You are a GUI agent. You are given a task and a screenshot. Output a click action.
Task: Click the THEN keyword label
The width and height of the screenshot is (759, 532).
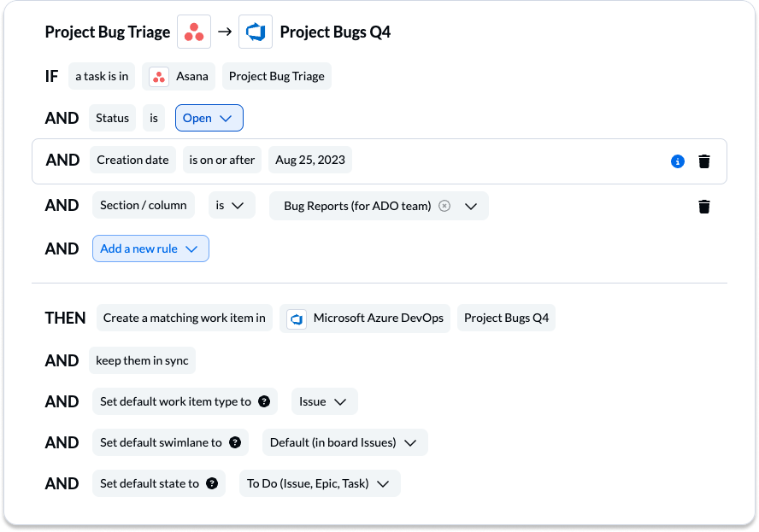65,319
